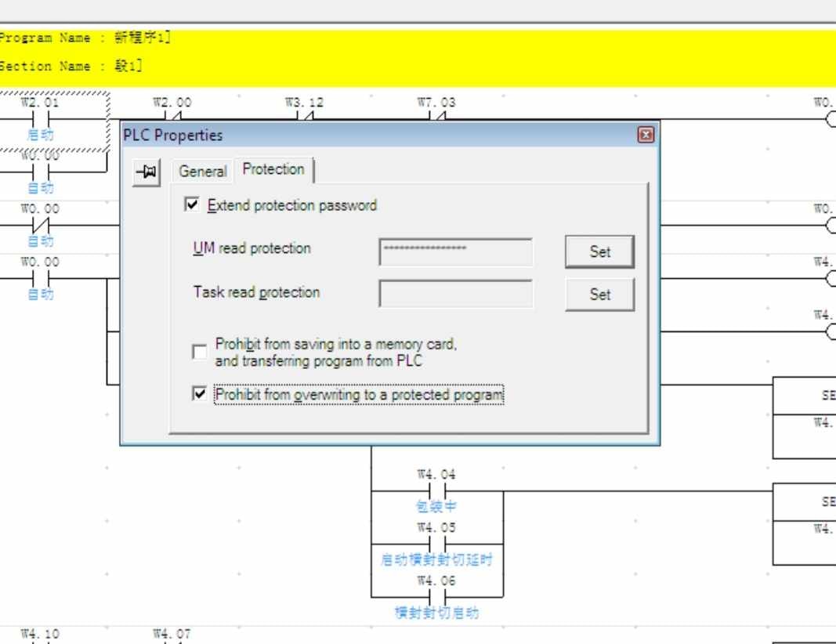Click the Section Name header text
The height and width of the screenshot is (644, 836).
click(71, 66)
